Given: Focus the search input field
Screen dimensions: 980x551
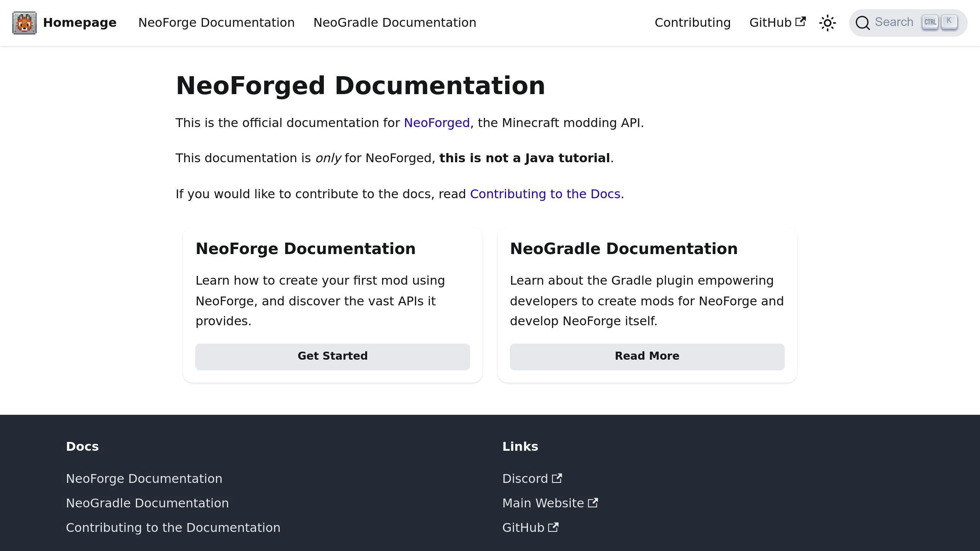Looking at the screenshot, I should tap(908, 22).
